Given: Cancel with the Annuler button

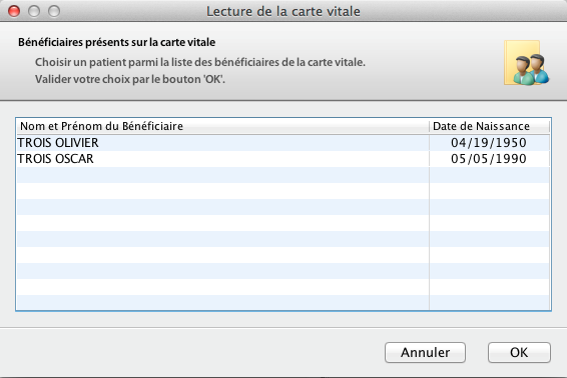Looking at the screenshot, I should click(x=425, y=352).
